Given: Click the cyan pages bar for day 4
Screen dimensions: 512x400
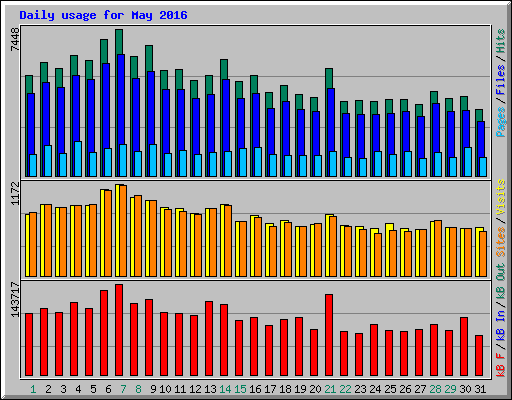Looking at the screenshot, I should 78,159.
